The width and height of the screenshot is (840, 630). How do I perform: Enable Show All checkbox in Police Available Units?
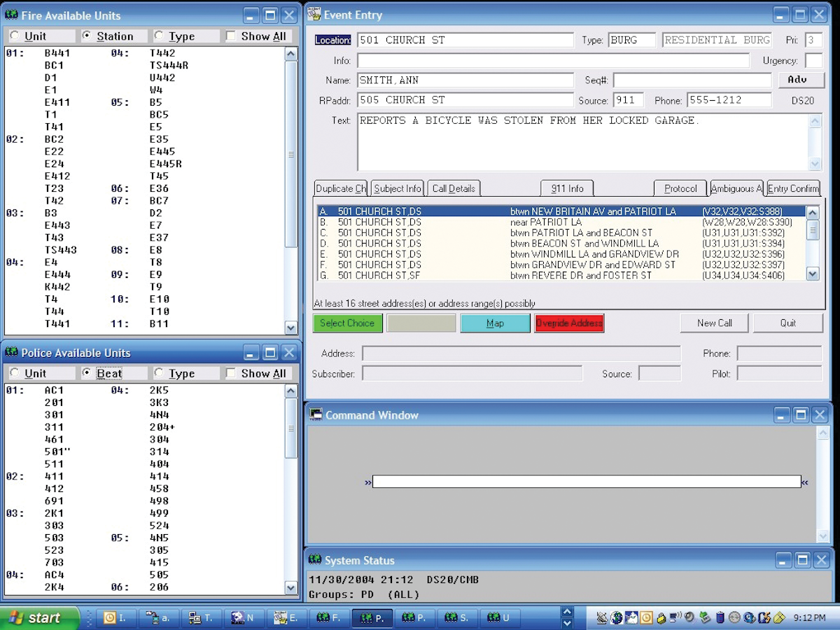231,374
